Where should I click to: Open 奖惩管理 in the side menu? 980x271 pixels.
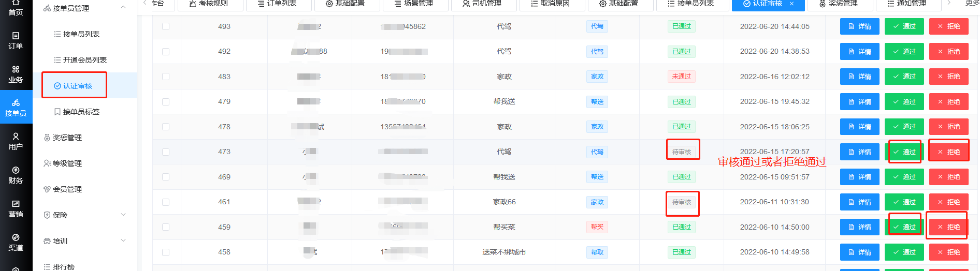pos(63,138)
